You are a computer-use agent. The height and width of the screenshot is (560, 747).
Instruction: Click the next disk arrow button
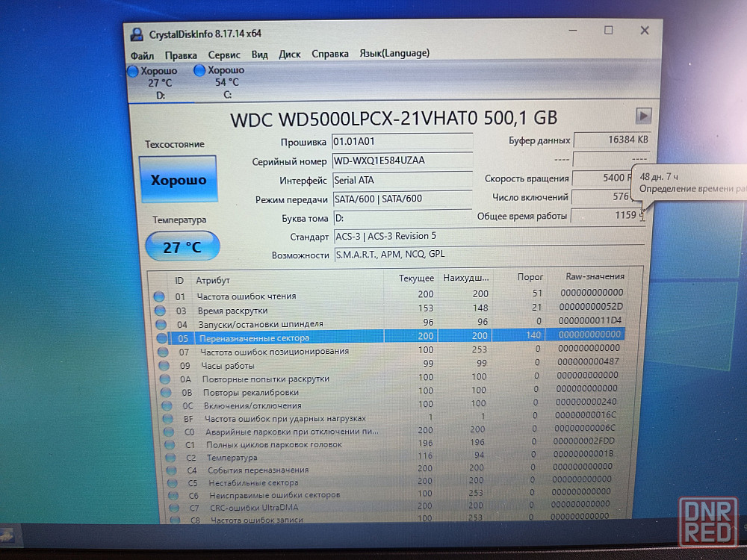[x=643, y=116]
